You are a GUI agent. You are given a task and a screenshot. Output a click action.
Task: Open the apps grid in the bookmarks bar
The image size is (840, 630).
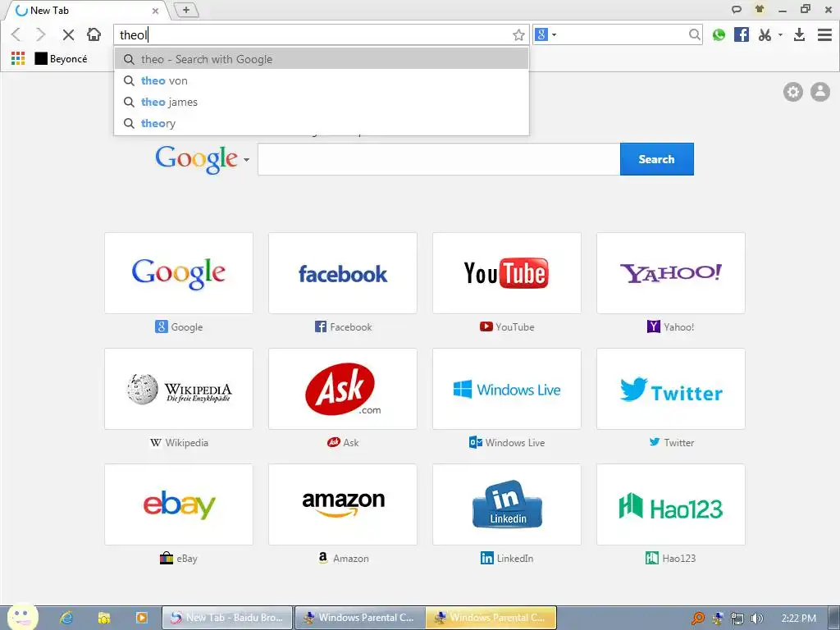click(x=18, y=58)
